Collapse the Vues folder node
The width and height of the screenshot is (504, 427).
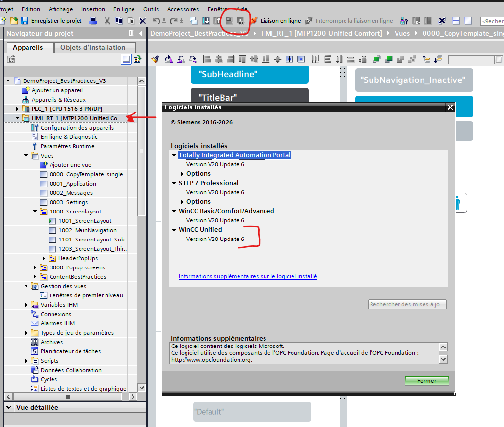[26, 155]
